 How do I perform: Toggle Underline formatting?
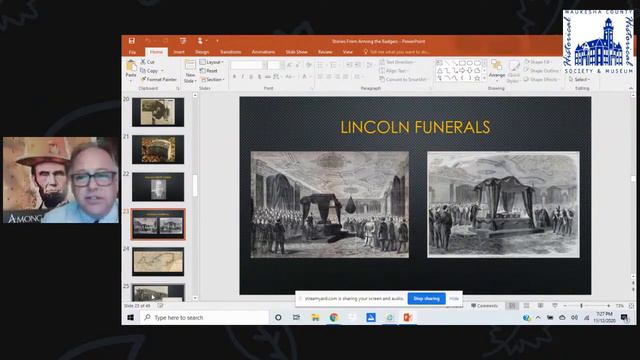pyautogui.click(x=251, y=77)
